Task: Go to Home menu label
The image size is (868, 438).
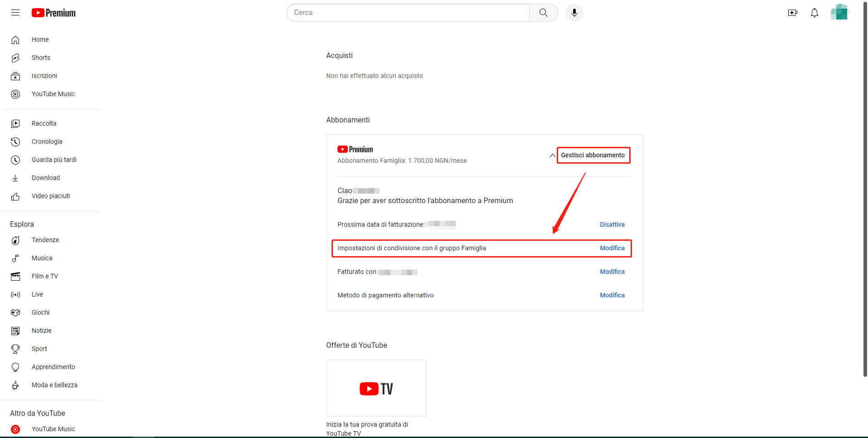Action: 40,39
